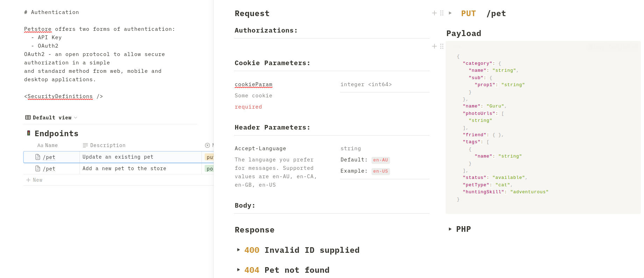The image size is (644, 278).
Task: Click the drag handle beside PUT heading
Action: [x=442, y=13]
